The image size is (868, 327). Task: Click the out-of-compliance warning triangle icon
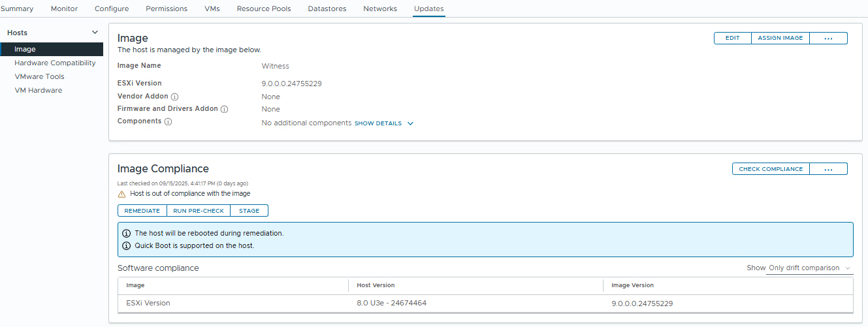[121, 194]
